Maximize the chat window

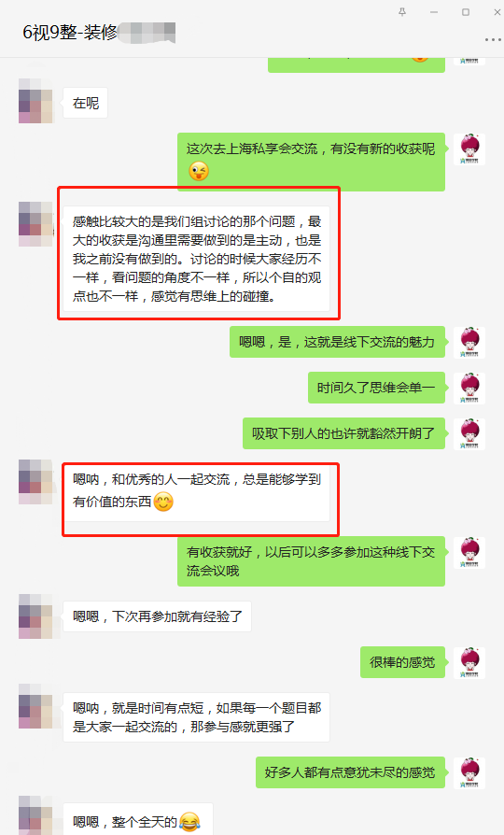pyautogui.click(x=466, y=12)
